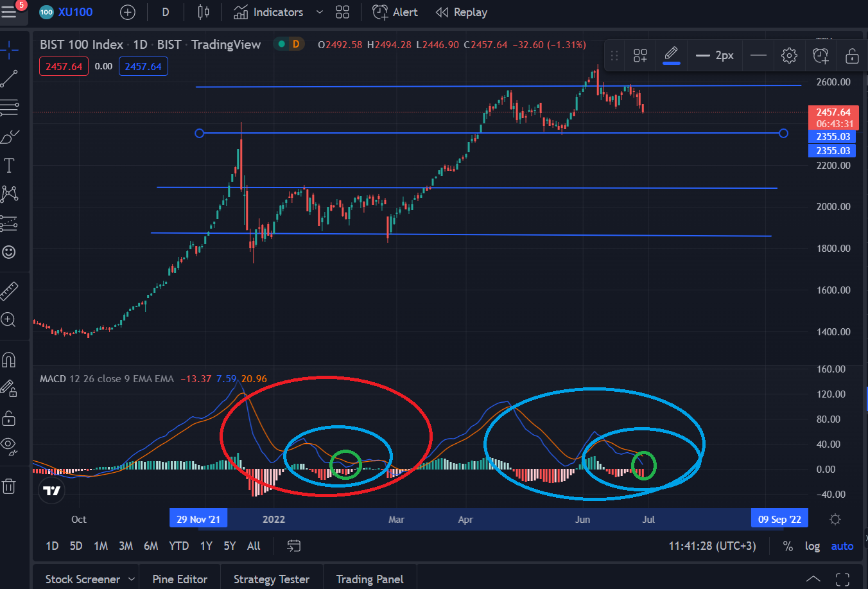The height and width of the screenshot is (589, 868).
Task: Select the YTD date range
Action: 178,546
